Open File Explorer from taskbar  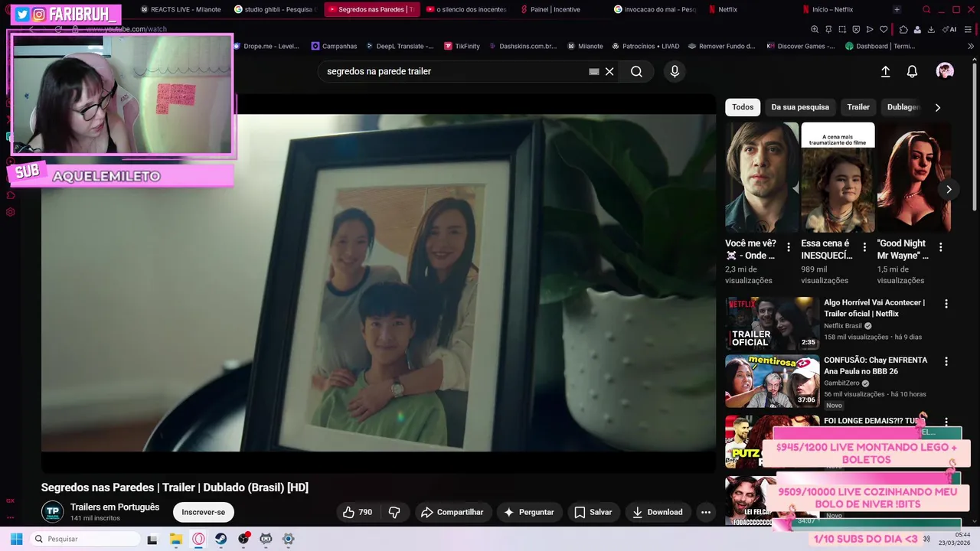pyautogui.click(x=175, y=539)
